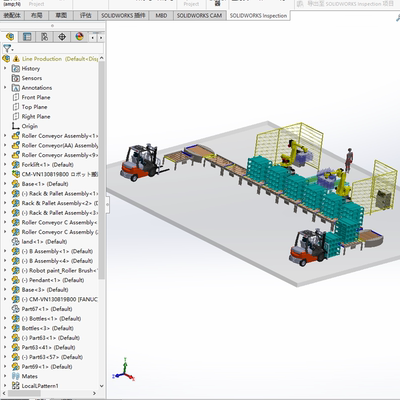This screenshot has height=400, width=400.
Task: Click the Mates folder icon
Action: click(16, 376)
